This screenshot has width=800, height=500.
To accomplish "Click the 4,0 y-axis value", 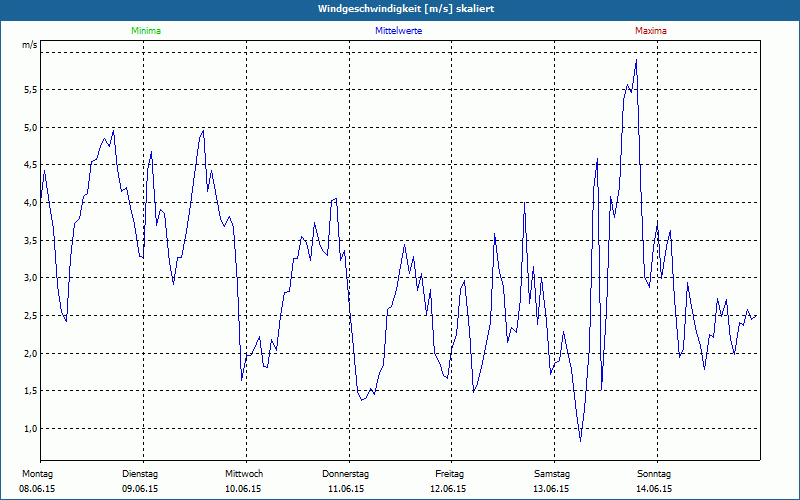I will click(x=30, y=203).
